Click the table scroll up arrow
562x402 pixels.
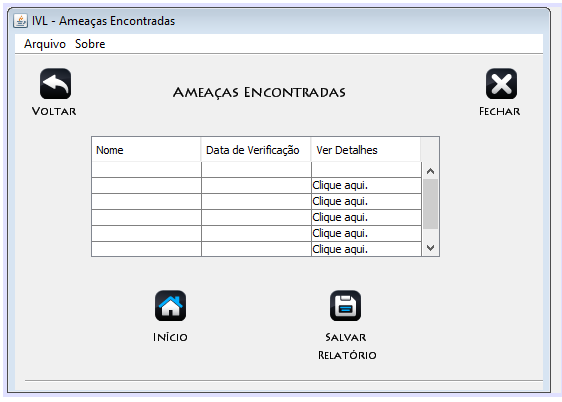click(430, 171)
